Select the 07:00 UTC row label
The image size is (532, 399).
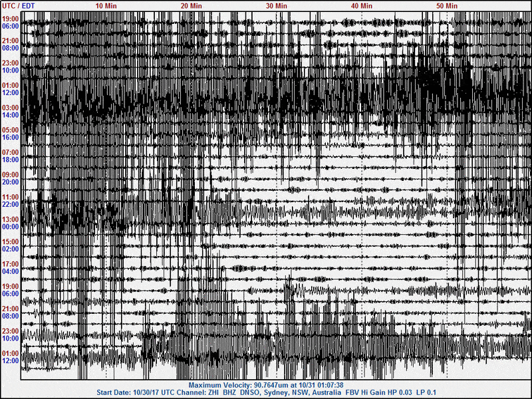pos(11,152)
